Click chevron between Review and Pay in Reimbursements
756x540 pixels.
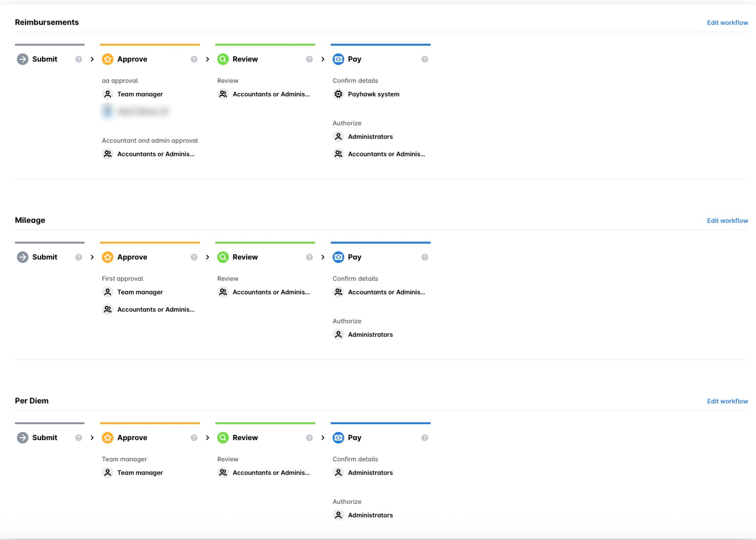coord(323,59)
